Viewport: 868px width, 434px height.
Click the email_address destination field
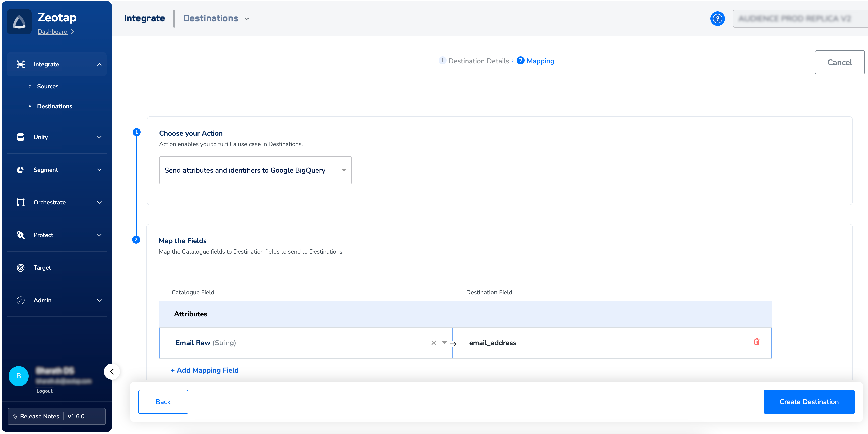[493, 343]
